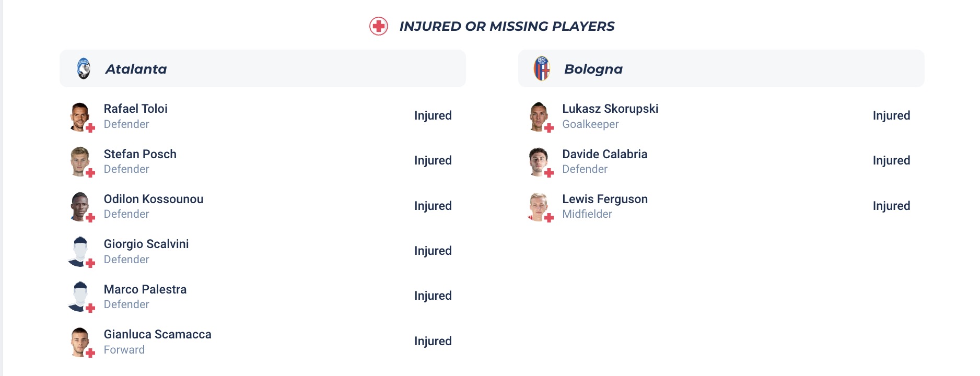Viewport: 980px width, 376px height.
Task: Select the Bologna club crest
Action: [542, 68]
